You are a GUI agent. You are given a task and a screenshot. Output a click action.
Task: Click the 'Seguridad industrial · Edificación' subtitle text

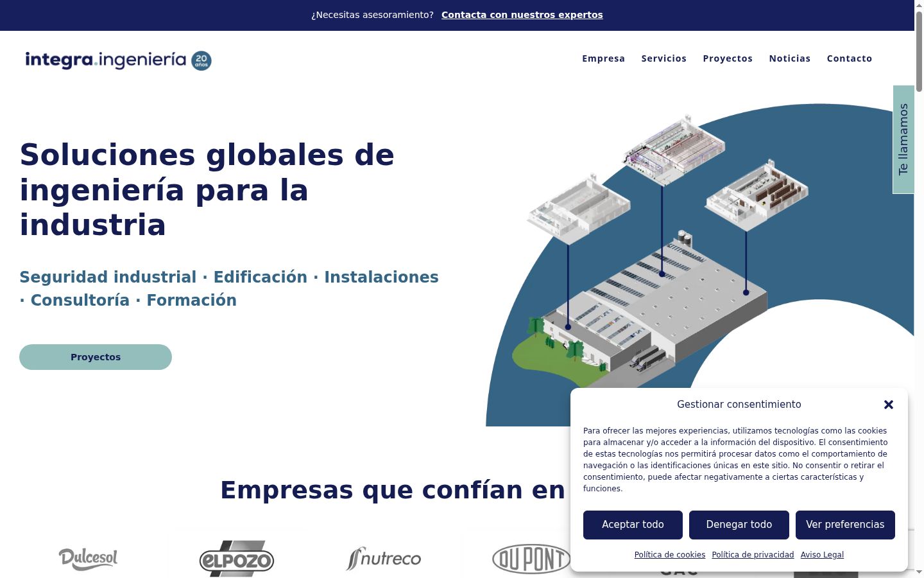229,288
